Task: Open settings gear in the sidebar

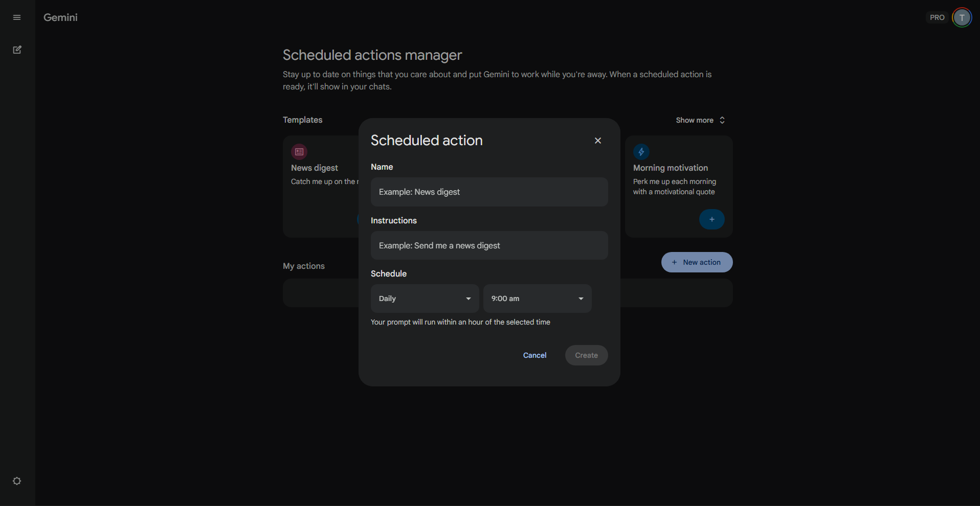Action: click(x=17, y=481)
